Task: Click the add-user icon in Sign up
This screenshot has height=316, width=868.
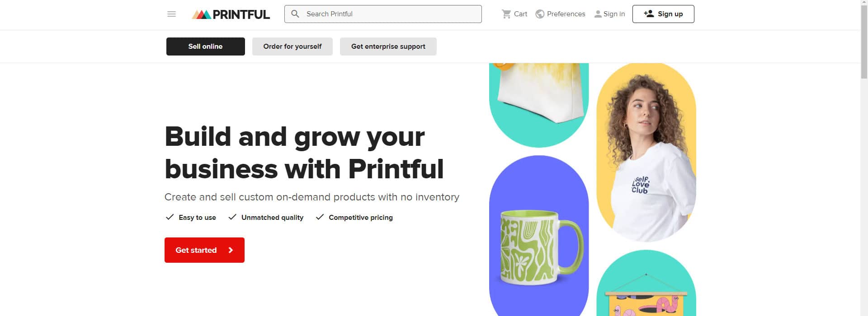Action: 649,14
